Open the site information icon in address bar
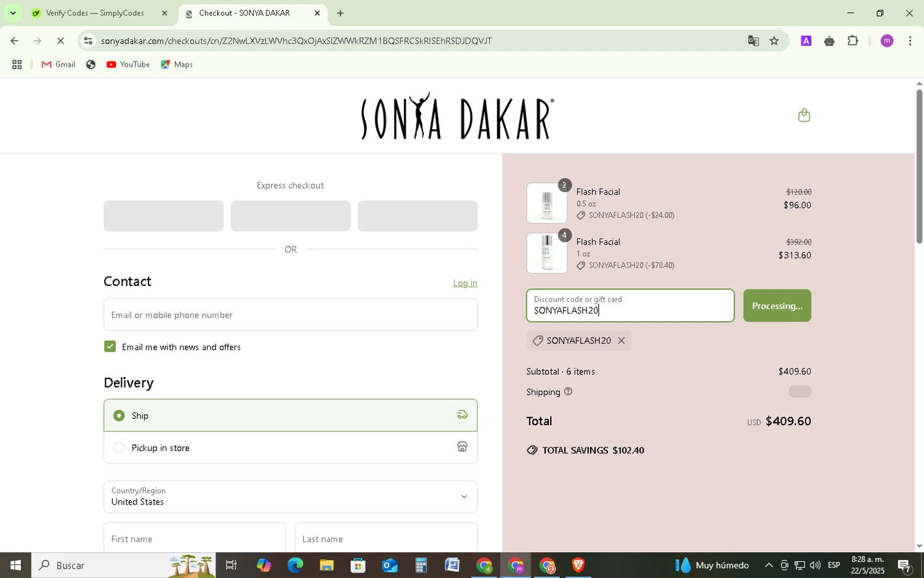Image resolution: width=924 pixels, height=578 pixels. (88, 41)
